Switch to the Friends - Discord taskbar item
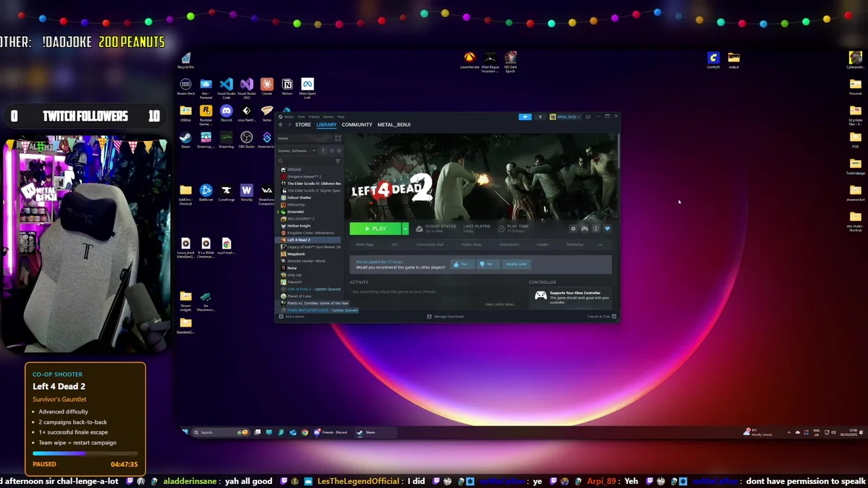This screenshot has width=868, height=488. (331, 432)
